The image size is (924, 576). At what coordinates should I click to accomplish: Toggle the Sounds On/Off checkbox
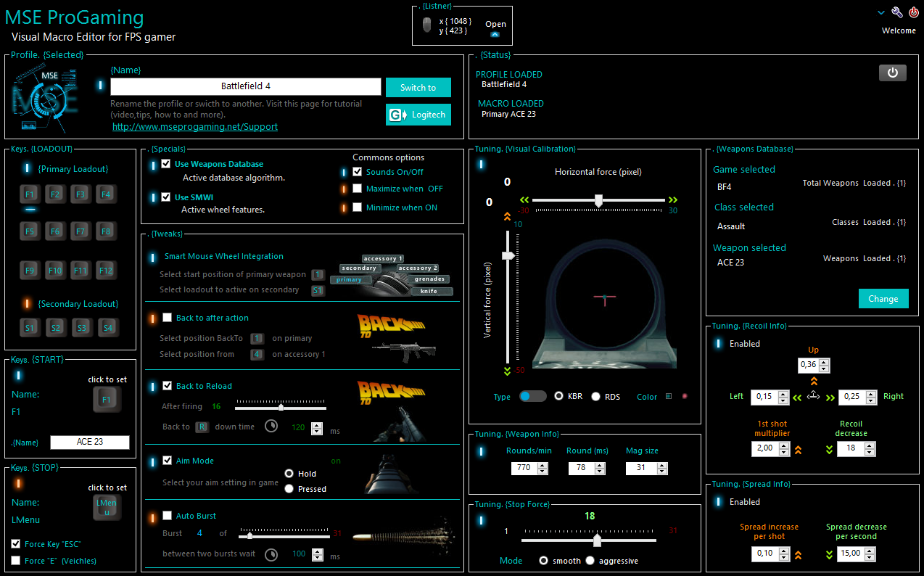(x=357, y=172)
